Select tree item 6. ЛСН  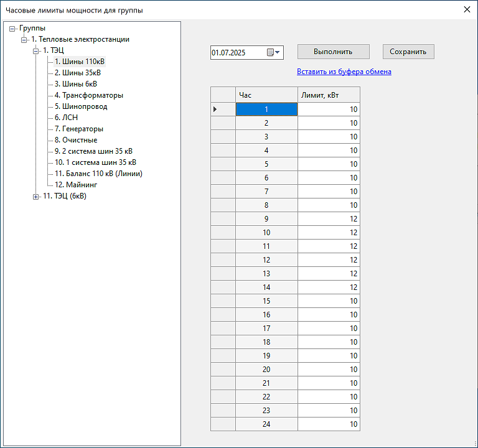[x=66, y=118]
